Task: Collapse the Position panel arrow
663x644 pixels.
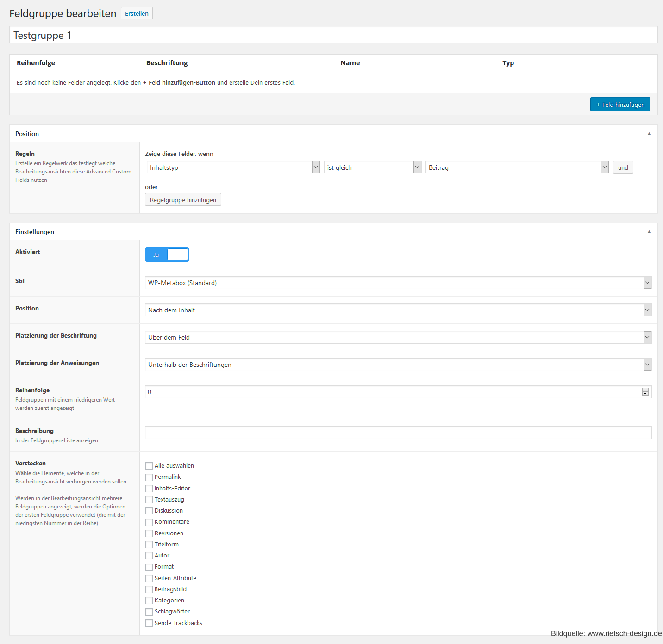Action: pos(649,134)
